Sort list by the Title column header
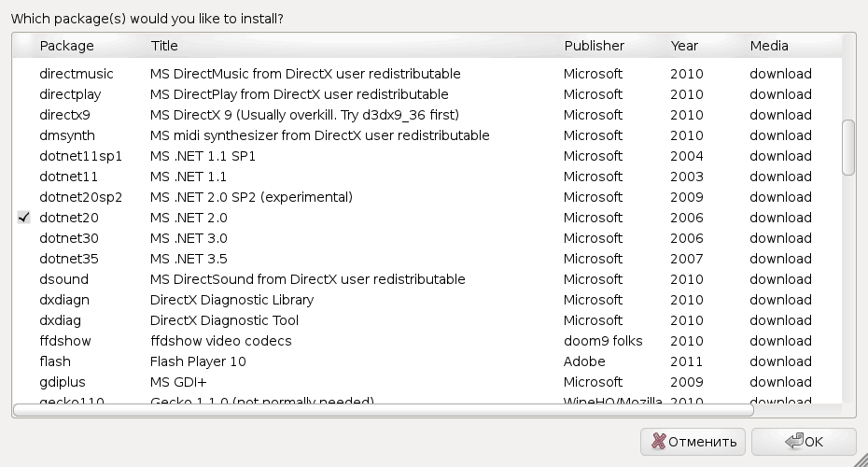This screenshot has width=868, height=467. (164, 46)
